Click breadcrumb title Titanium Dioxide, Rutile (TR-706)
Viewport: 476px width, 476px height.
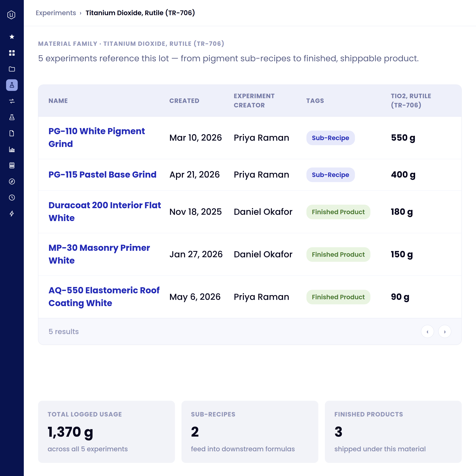pos(140,13)
